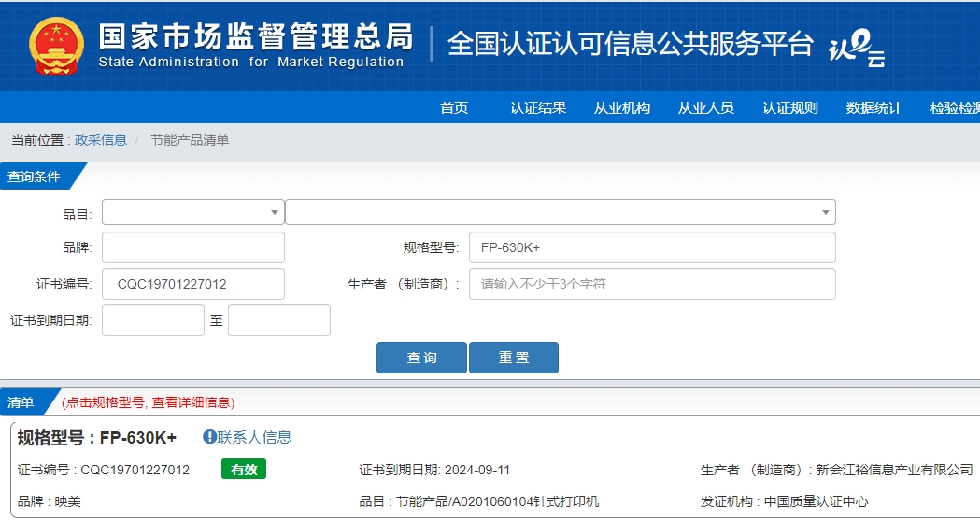Open the 首页 nav item

[x=454, y=107]
